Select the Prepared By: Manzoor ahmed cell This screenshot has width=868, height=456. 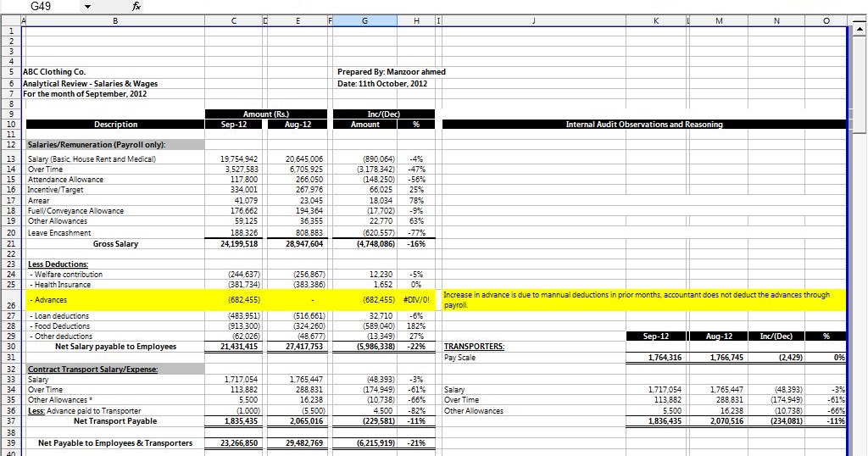click(x=392, y=72)
